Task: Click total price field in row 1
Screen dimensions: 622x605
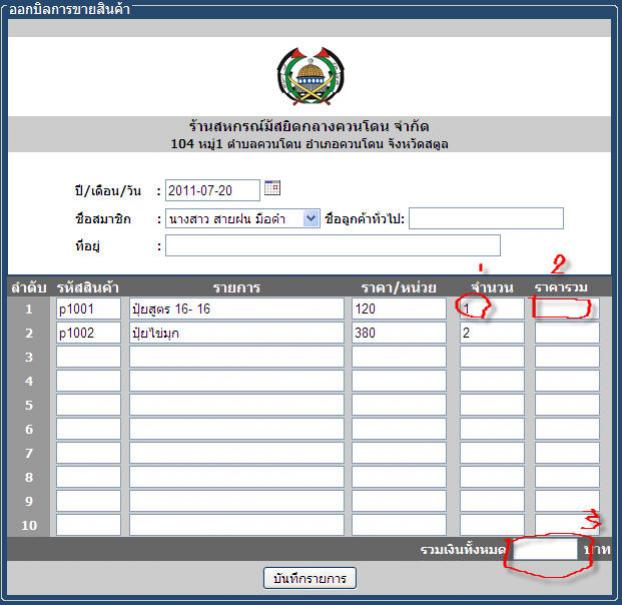Action: pos(567,309)
